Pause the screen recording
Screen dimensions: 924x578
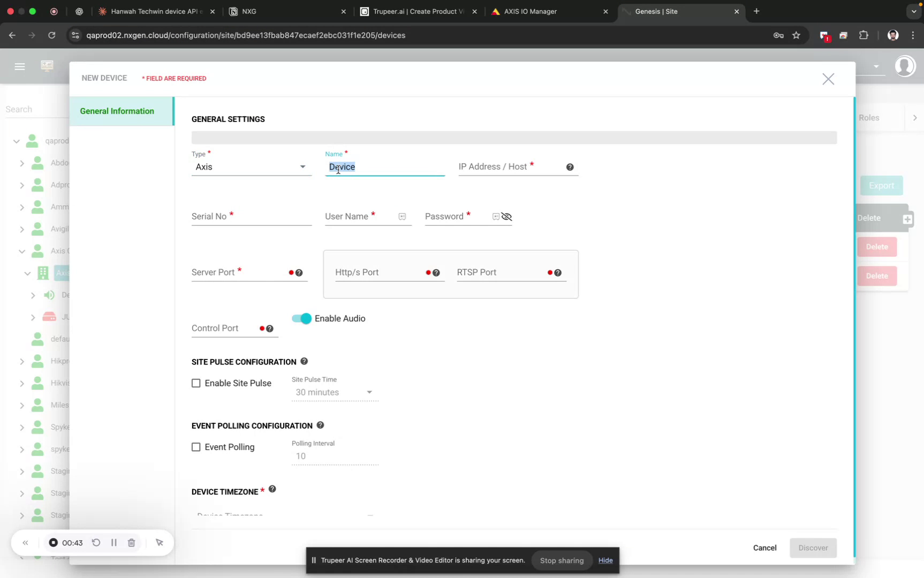click(113, 542)
